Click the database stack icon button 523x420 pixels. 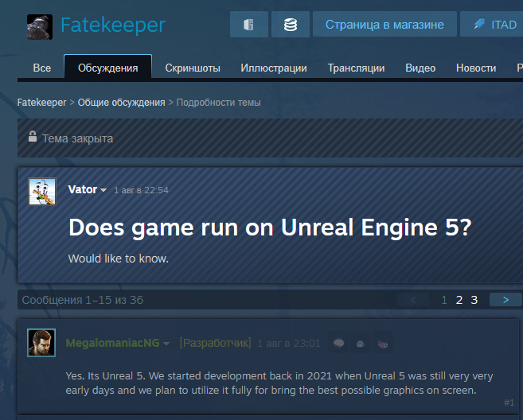tap(291, 25)
